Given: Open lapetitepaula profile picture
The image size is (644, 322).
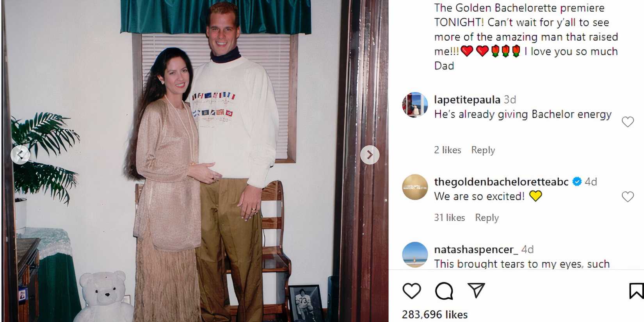Looking at the screenshot, I should click(x=415, y=105).
